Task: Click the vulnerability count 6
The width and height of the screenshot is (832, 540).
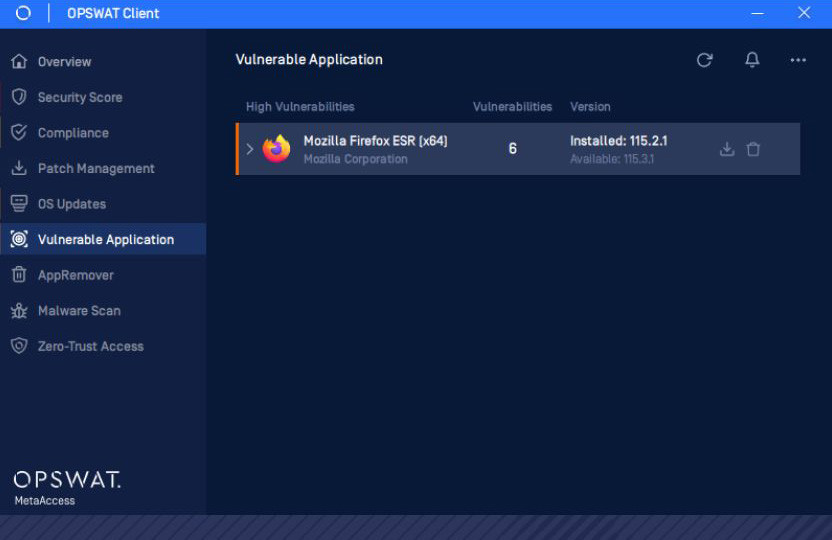Action: point(513,149)
